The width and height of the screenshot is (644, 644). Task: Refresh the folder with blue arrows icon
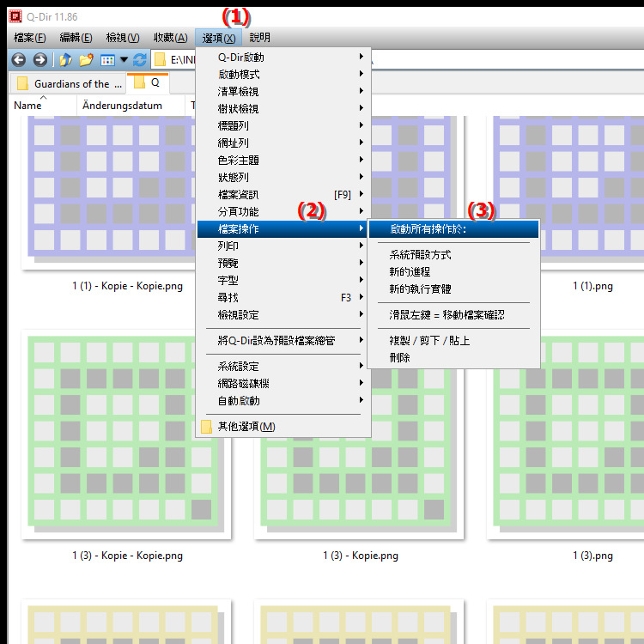pos(140,60)
